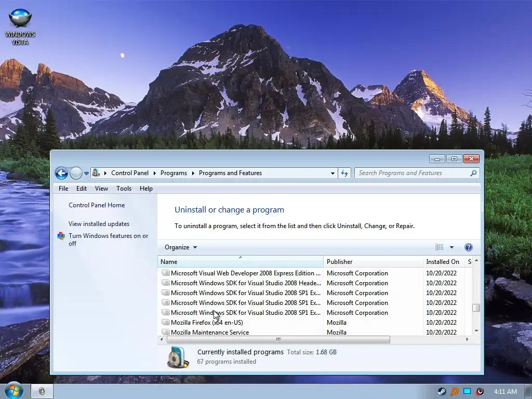Open the Steam tray icon

(x=442, y=392)
